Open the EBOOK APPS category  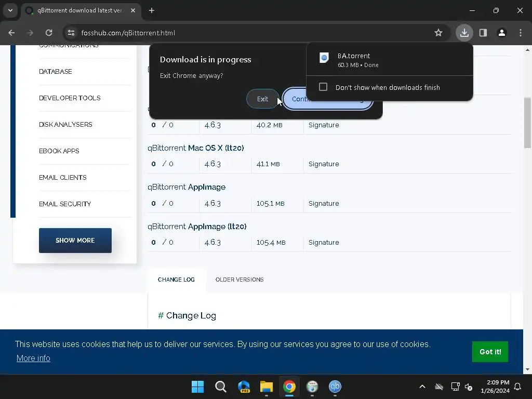[x=59, y=151]
